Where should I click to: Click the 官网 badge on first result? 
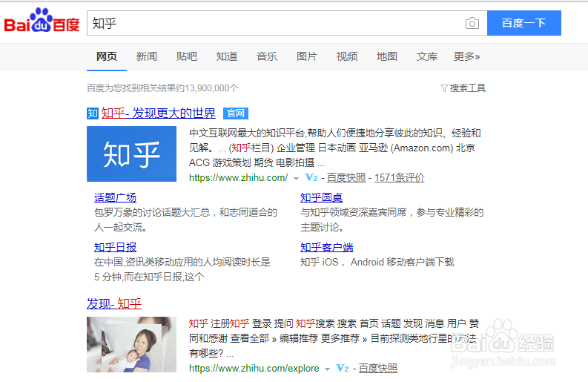[236, 113]
